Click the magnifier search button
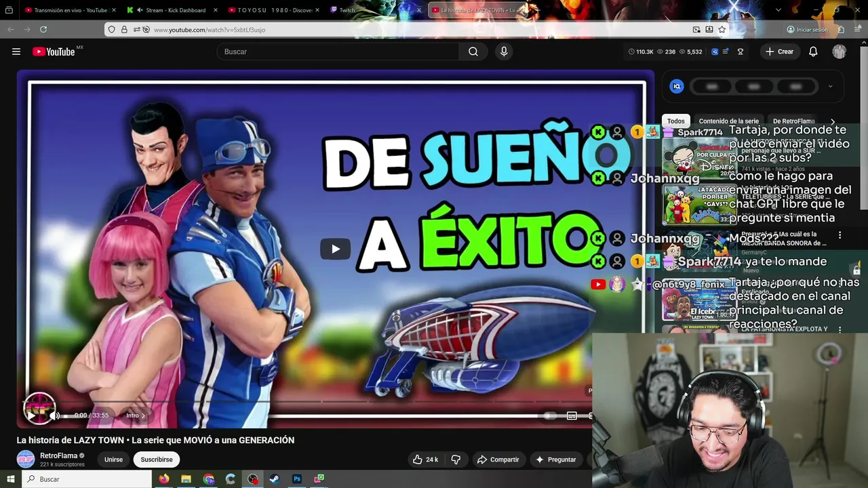This screenshot has height=488, width=868. pyautogui.click(x=473, y=52)
